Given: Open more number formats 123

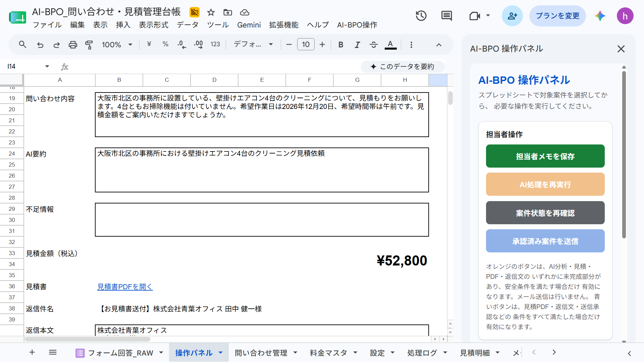Looking at the screenshot, I should 215,44.
